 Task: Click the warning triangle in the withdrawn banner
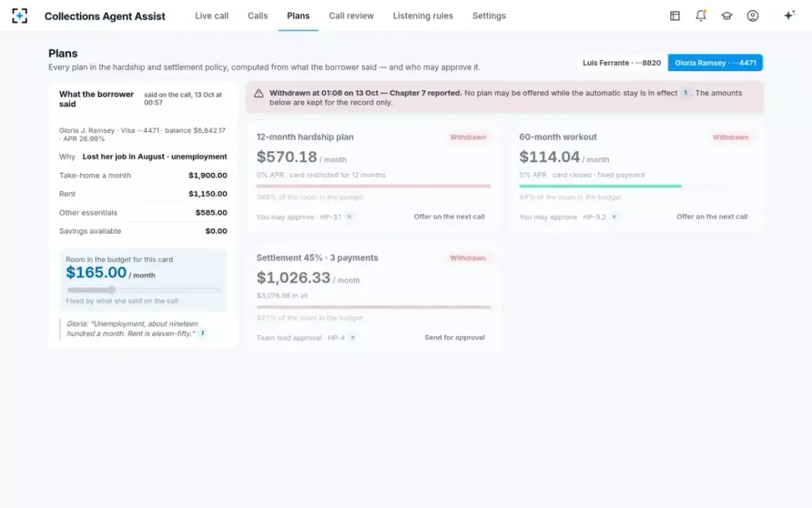click(x=258, y=93)
